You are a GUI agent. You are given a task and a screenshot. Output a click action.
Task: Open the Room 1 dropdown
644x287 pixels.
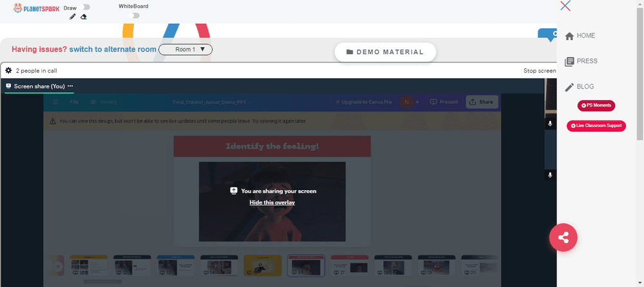[185, 50]
